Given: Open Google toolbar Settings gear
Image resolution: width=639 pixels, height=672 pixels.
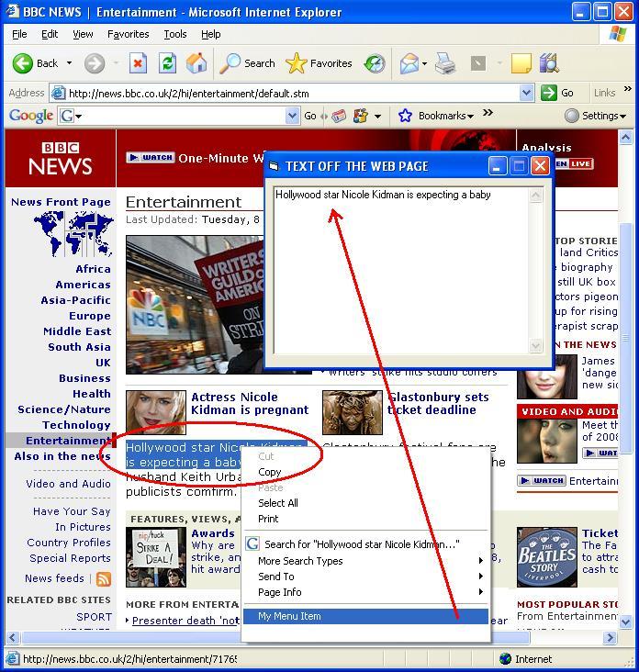Looking at the screenshot, I should [572, 116].
